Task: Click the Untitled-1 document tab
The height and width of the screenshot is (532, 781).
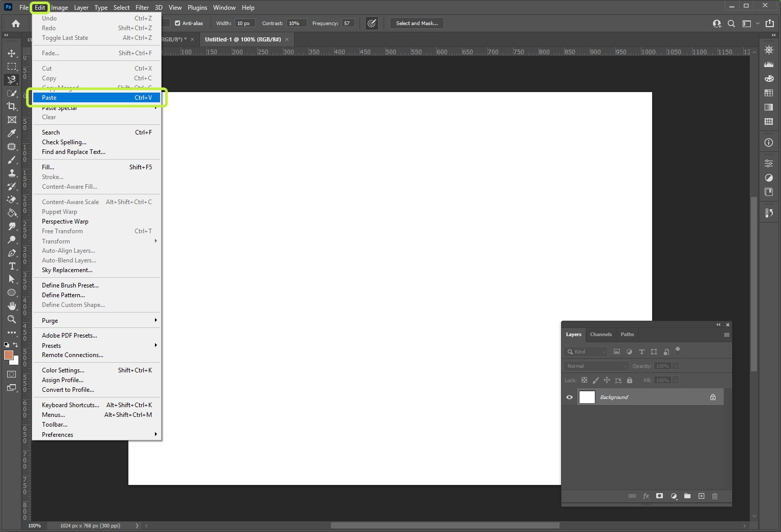Action: (243, 39)
